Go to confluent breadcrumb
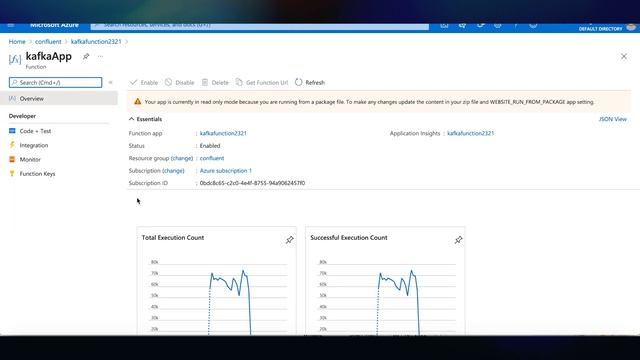640x360 pixels. point(48,42)
